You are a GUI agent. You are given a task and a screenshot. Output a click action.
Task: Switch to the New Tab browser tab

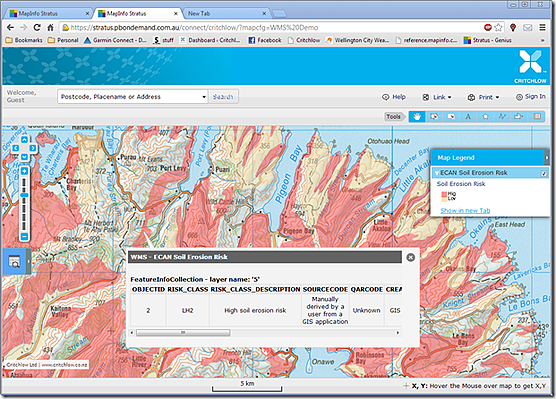point(226,13)
